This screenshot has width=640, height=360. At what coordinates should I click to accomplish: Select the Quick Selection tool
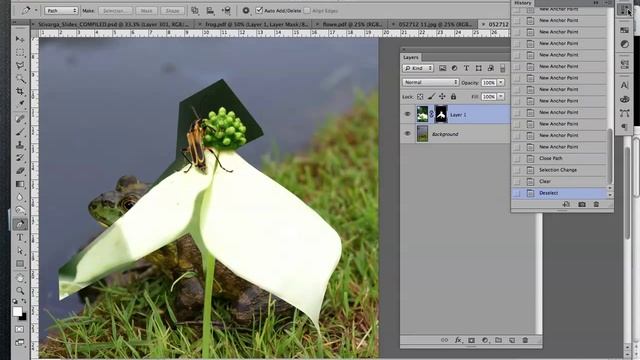coord(20,78)
